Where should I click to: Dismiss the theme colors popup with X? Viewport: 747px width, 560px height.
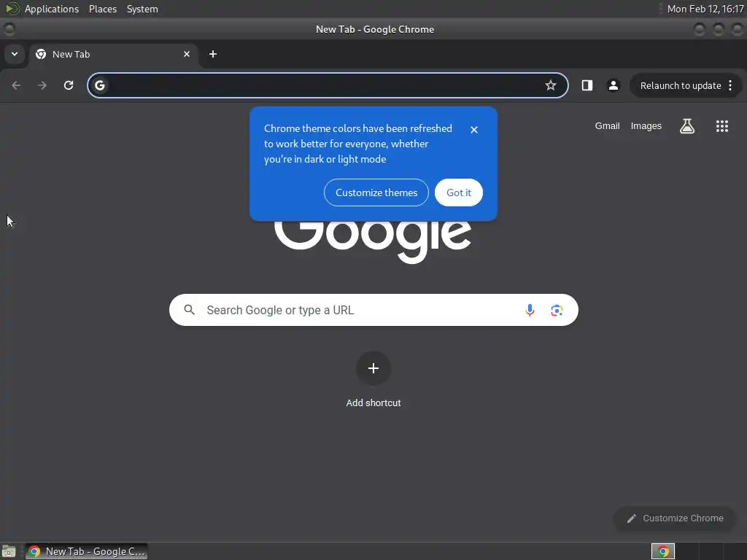coord(474,130)
